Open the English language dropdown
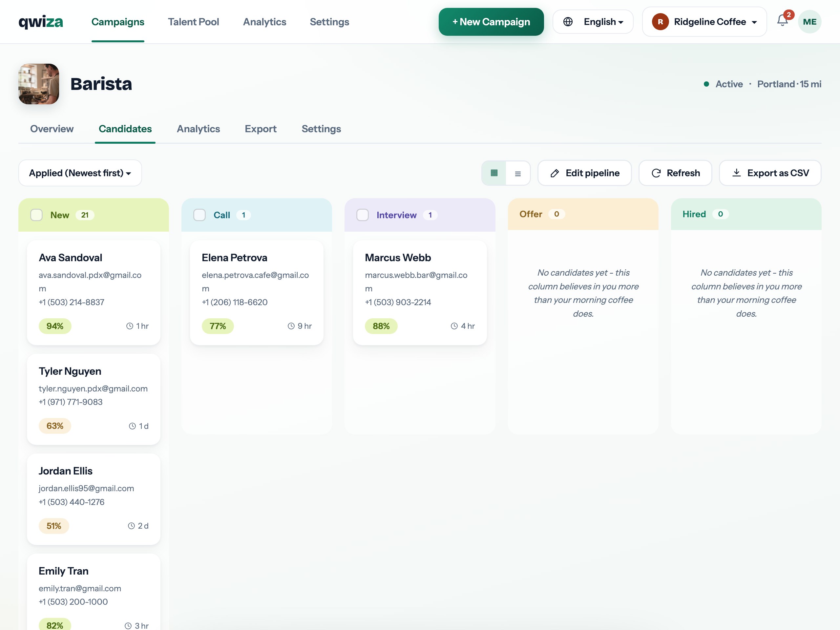Screen dimensions: 840x630 point(593,22)
